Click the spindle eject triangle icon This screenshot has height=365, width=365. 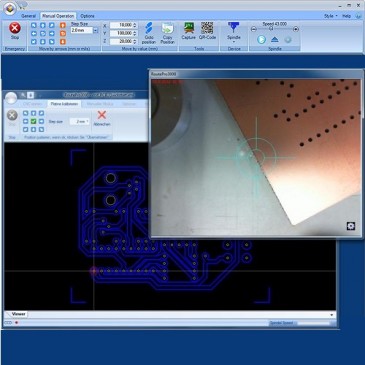(274, 40)
